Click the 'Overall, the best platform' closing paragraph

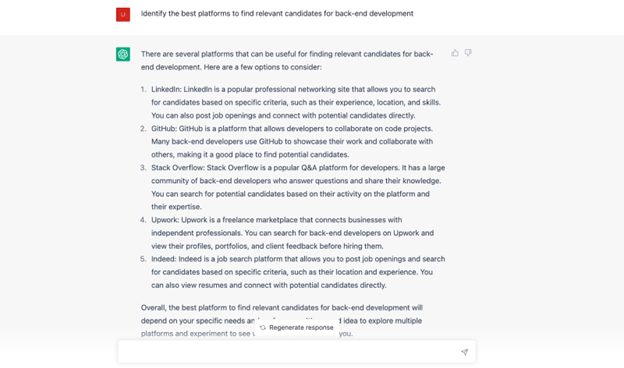282,321
